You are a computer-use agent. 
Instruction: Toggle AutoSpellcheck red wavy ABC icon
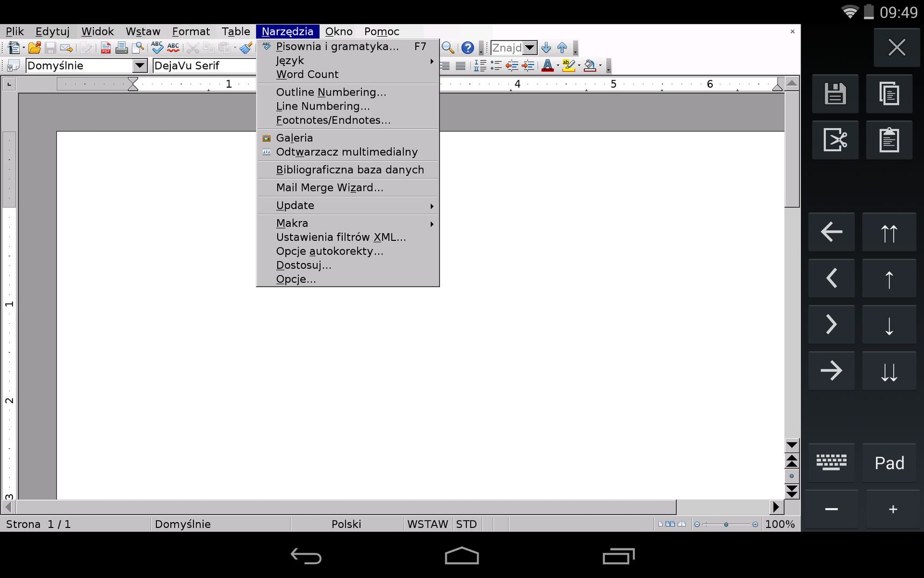(x=173, y=48)
